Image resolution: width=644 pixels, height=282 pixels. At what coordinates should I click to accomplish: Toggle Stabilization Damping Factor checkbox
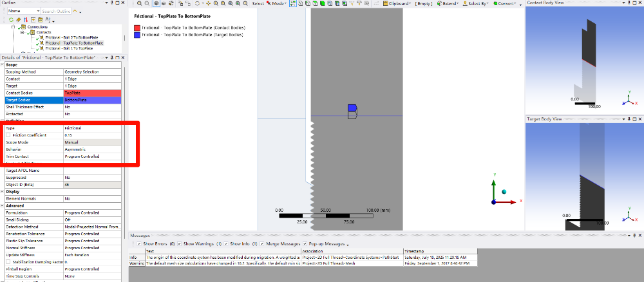pos(8,262)
